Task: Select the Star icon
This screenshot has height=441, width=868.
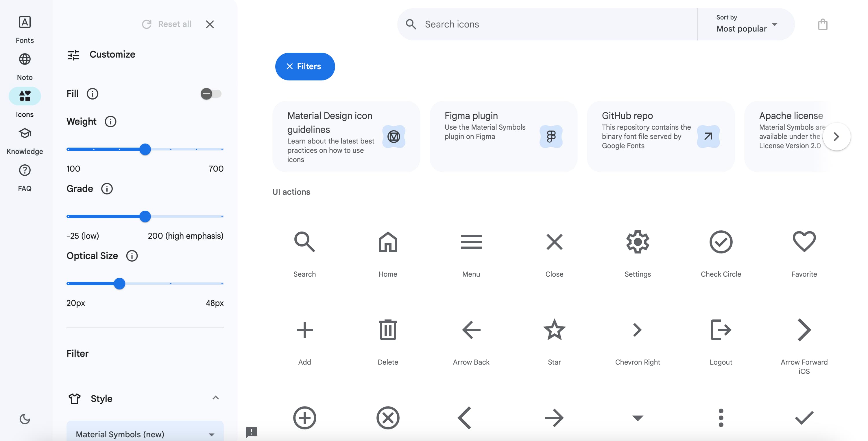Action: 554,330
